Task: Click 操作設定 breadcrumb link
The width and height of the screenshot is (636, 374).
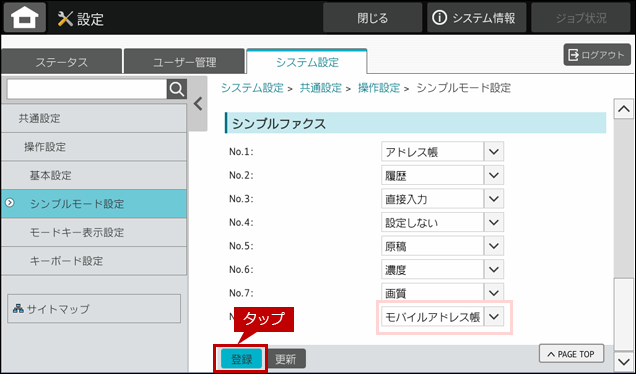Action: pyautogui.click(x=379, y=88)
